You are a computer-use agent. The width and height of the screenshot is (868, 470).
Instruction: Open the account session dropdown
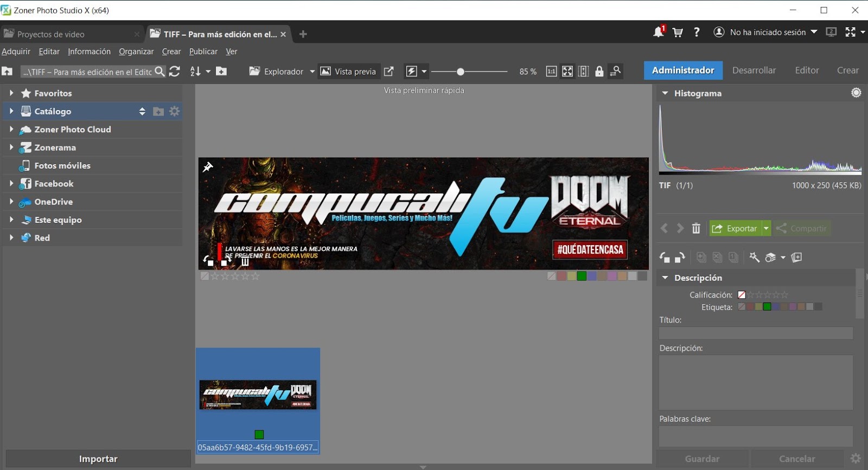[814, 32]
